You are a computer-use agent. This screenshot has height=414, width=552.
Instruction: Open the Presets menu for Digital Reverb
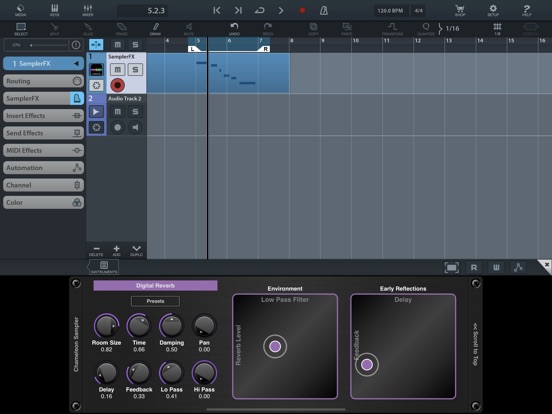[155, 301]
